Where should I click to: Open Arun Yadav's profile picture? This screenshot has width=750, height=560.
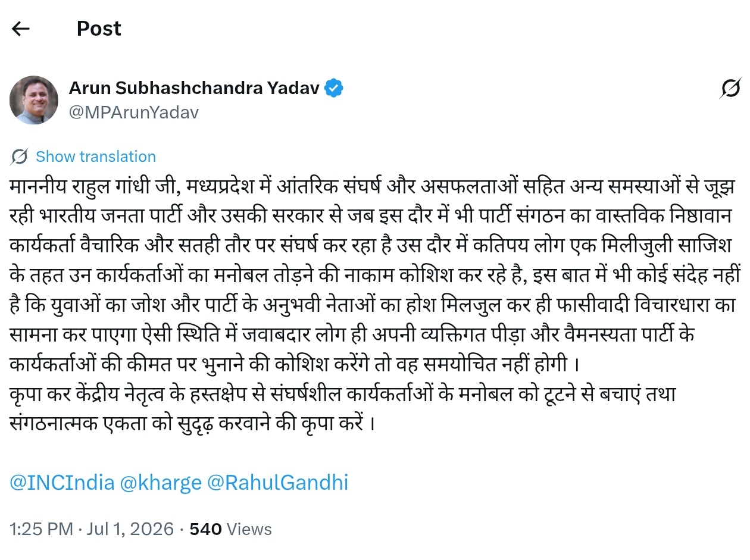click(x=34, y=100)
